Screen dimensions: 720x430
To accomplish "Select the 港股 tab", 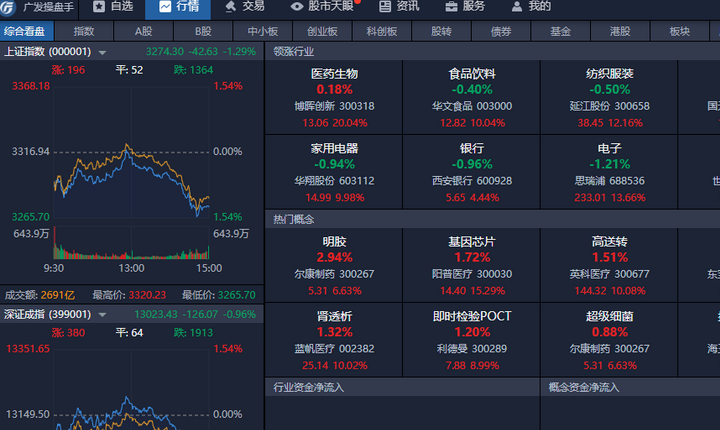I will tap(619, 31).
